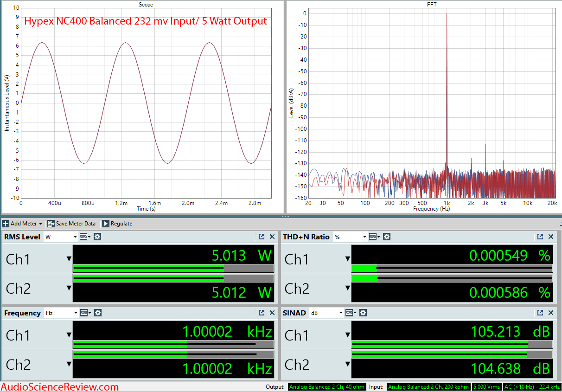Open THD+N Ratio unit dropdown showing %

point(350,237)
